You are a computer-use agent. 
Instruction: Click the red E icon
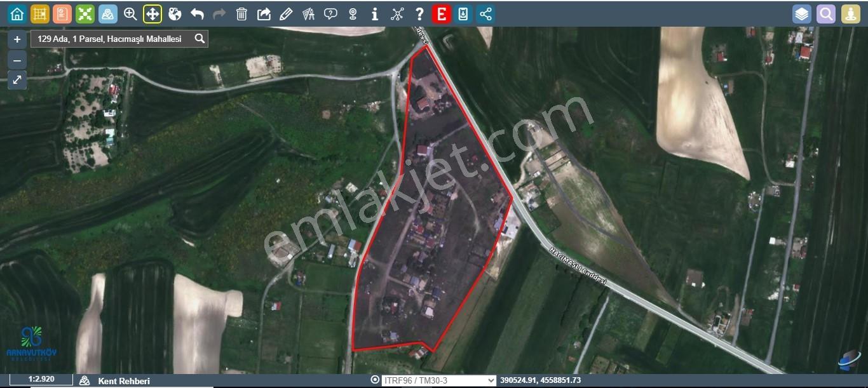click(x=441, y=14)
